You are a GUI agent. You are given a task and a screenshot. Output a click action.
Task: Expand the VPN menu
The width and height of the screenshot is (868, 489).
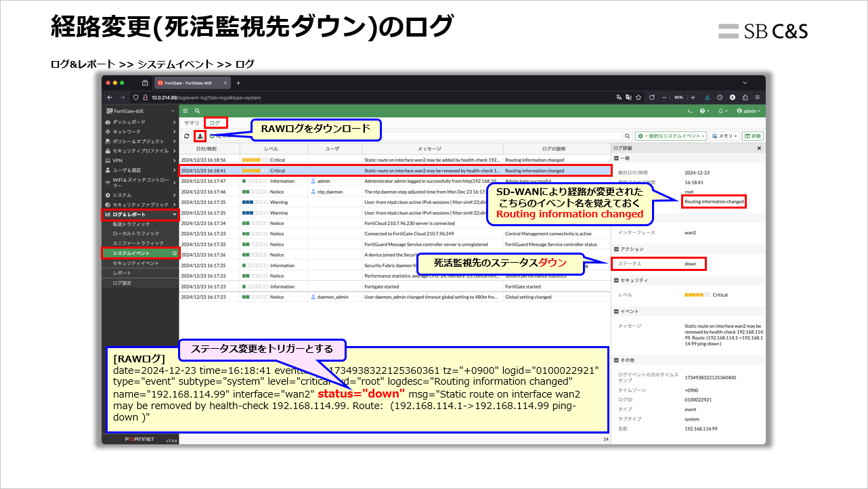coord(140,161)
